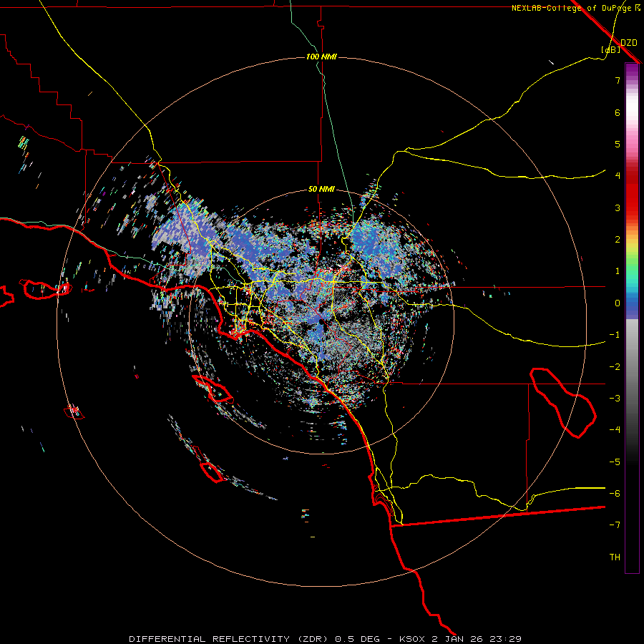The width and height of the screenshot is (644, 644).
Task: Click the -3 dB mark on color scale
Action: (x=615, y=399)
